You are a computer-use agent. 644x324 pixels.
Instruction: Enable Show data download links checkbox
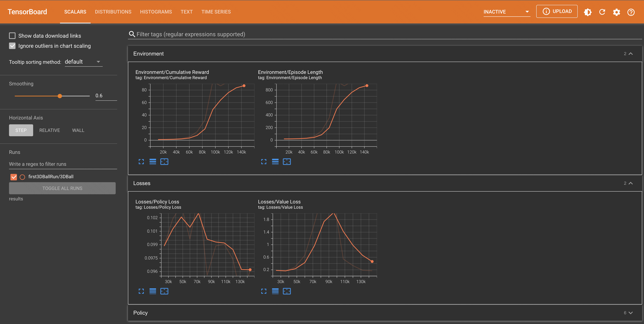[x=12, y=36]
